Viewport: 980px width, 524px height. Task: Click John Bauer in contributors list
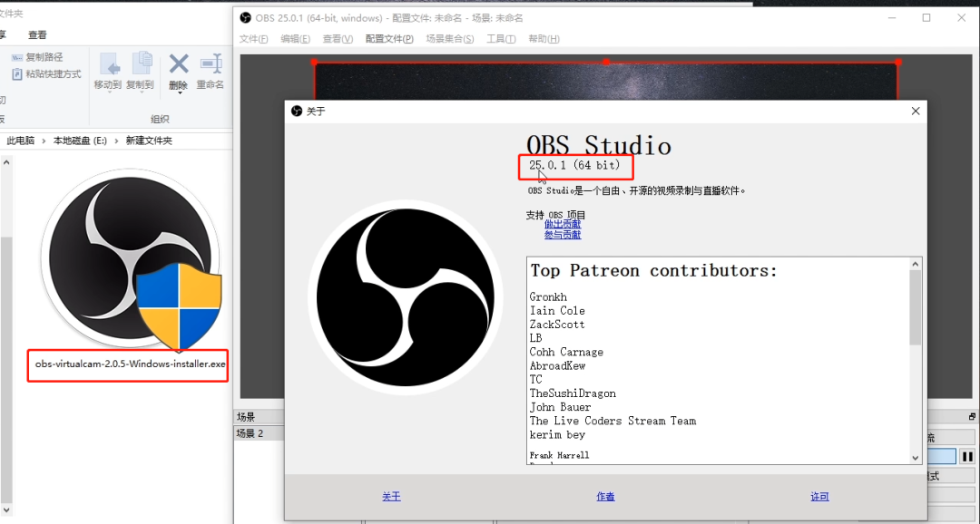tap(561, 407)
